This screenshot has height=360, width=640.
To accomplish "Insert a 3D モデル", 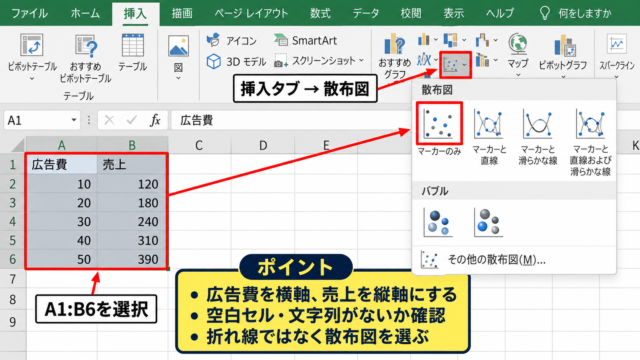I will 236,62.
